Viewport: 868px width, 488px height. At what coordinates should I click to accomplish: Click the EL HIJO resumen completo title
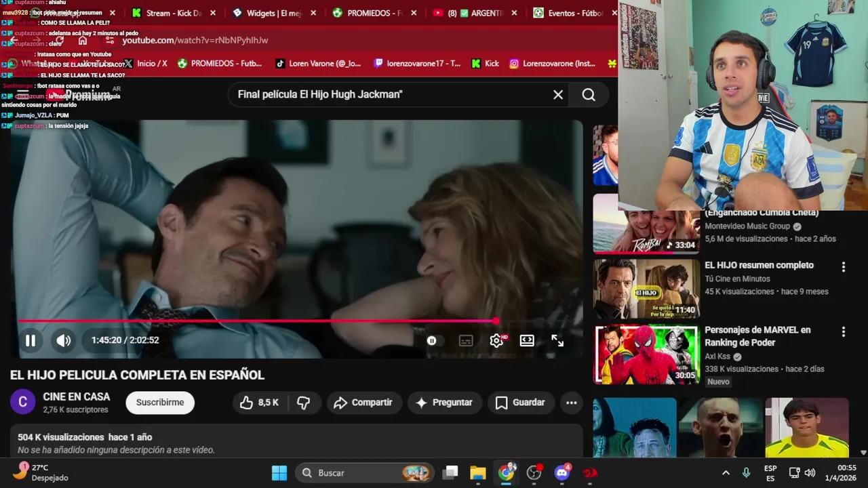tap(759, 265)
